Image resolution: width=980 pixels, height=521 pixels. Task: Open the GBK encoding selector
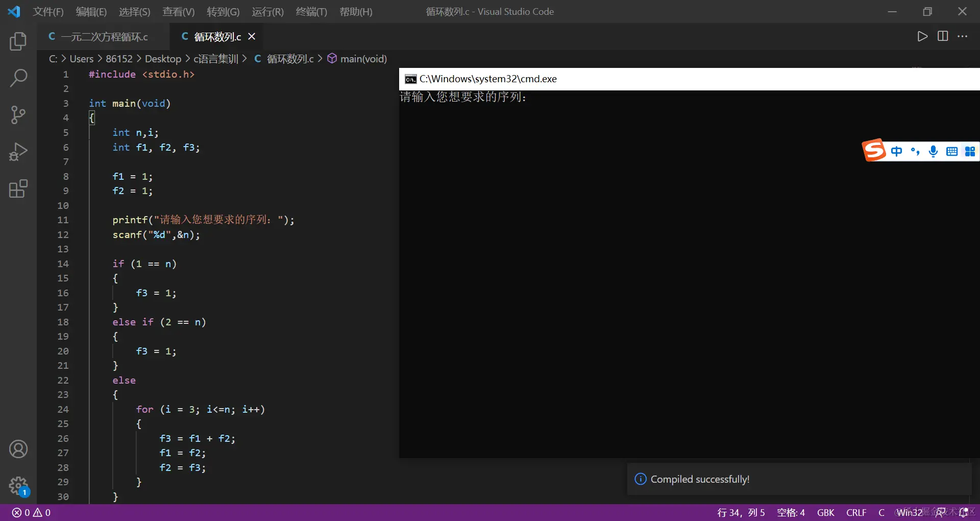826,513
